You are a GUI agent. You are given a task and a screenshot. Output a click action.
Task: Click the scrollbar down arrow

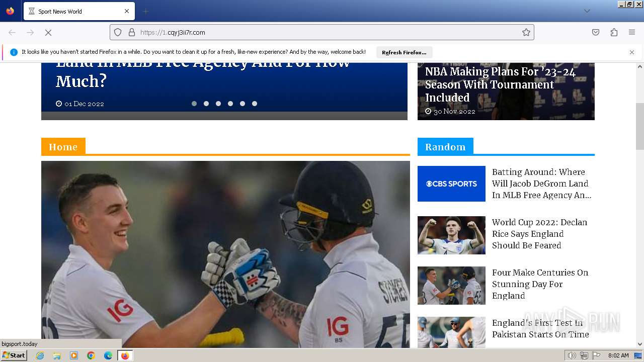pyautogui.click(x=640, y=344)
